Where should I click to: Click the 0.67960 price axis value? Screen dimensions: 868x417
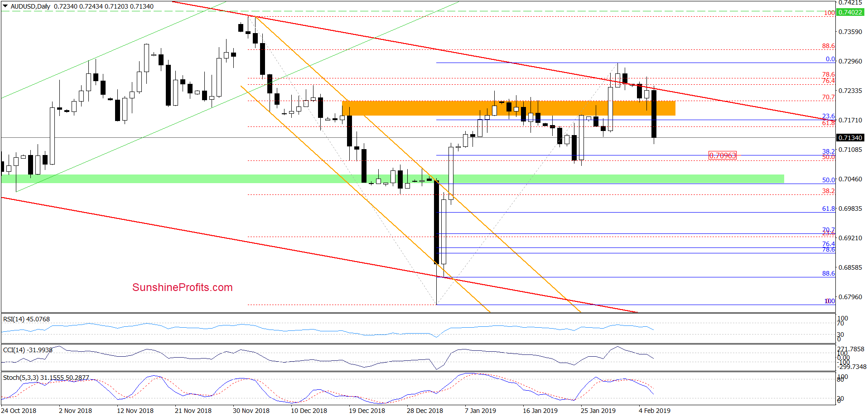850,297
